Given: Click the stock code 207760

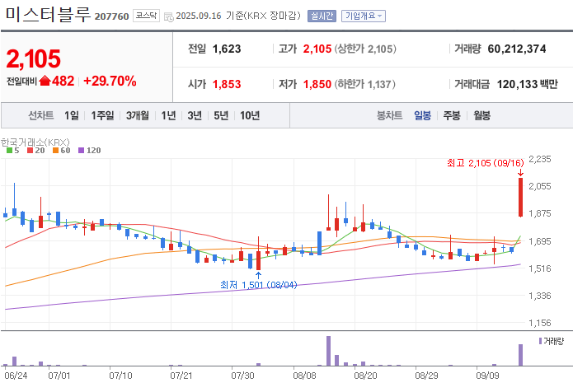Looking at the screenshot, I should coord(112,16).
